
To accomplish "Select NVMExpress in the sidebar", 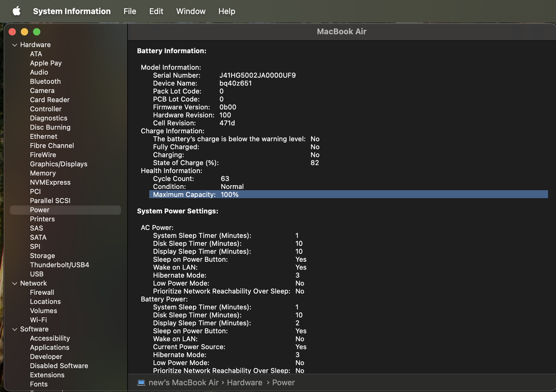I will point(50,182).
